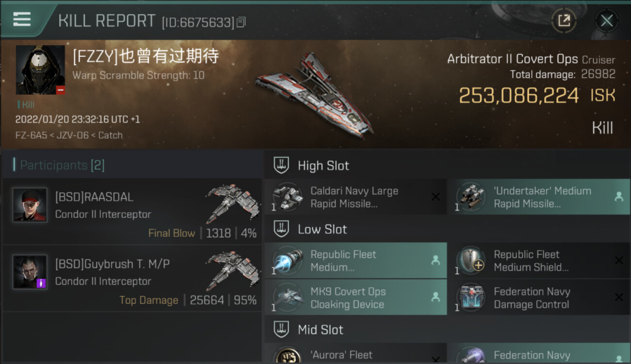Close the kill report window
This screenshot has height=364, width=631.
click(x=607, y=20)
